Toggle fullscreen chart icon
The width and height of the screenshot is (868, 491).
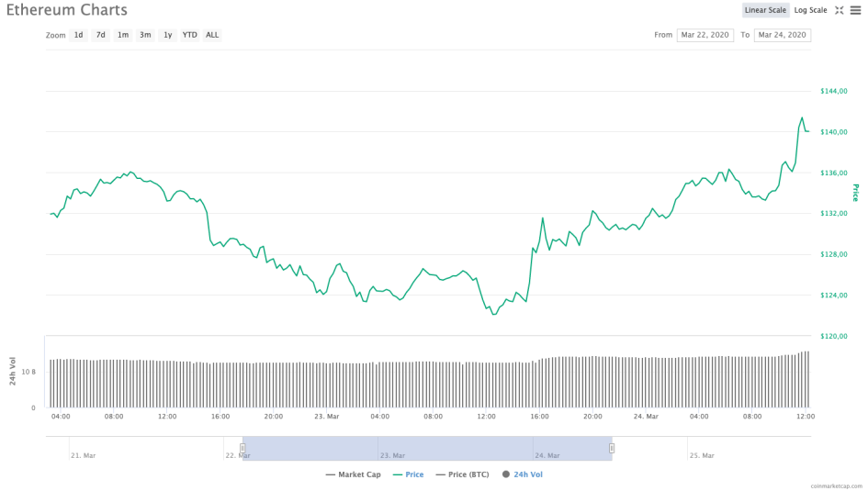click(840, 10)
